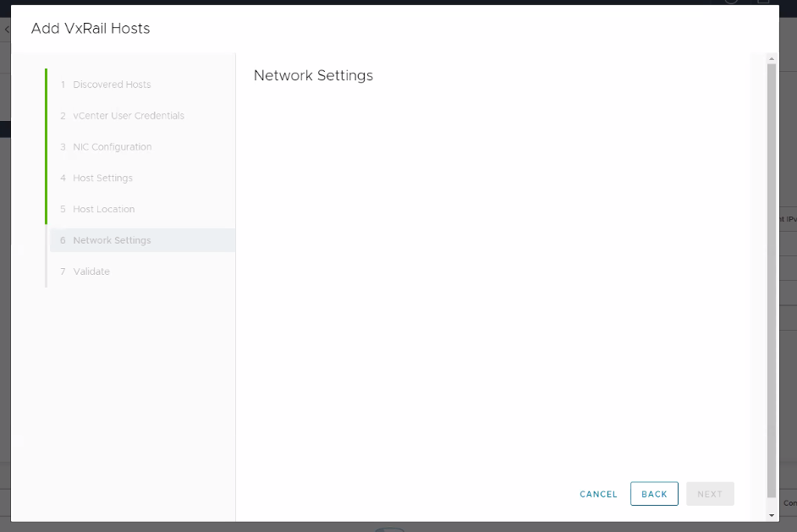
Task: Cancel the Add VxRail Hosts wizard
Action: [598, 494]
